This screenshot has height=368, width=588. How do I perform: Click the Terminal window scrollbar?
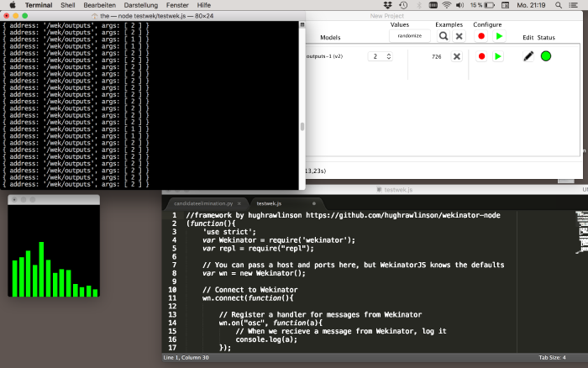click(302, 128)
